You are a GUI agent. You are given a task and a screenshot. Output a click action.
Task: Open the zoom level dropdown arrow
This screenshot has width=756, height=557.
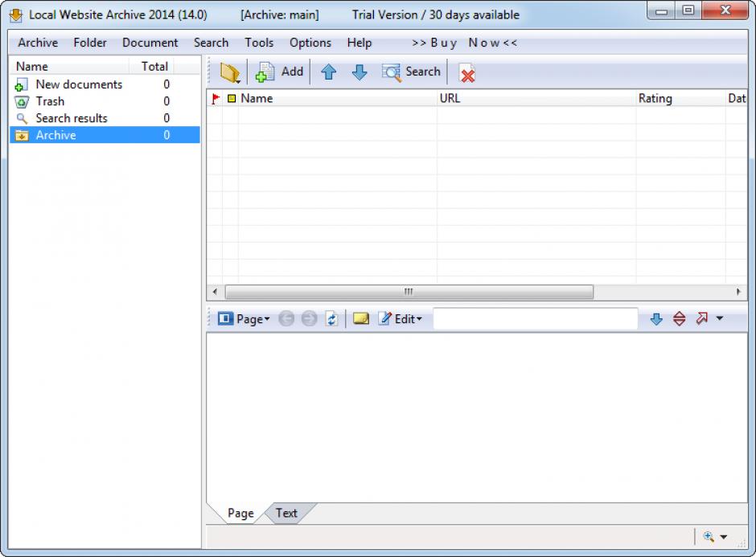pos(724,537)
